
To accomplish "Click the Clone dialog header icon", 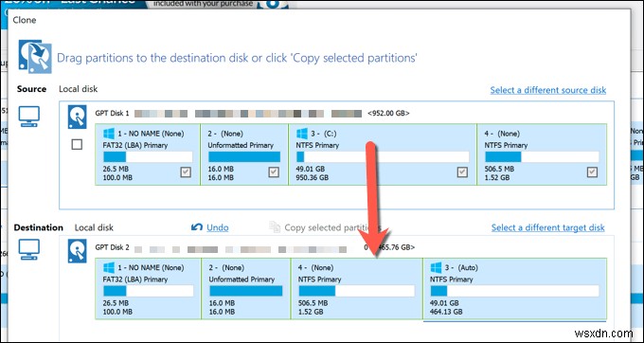I will pyautogui.click(x=35, y=57).
